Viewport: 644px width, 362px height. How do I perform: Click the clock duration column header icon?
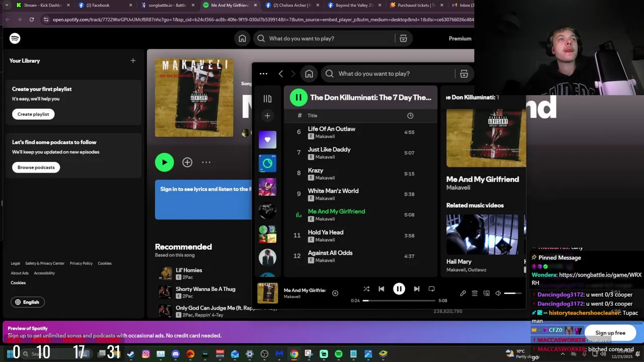pos(410,116)
